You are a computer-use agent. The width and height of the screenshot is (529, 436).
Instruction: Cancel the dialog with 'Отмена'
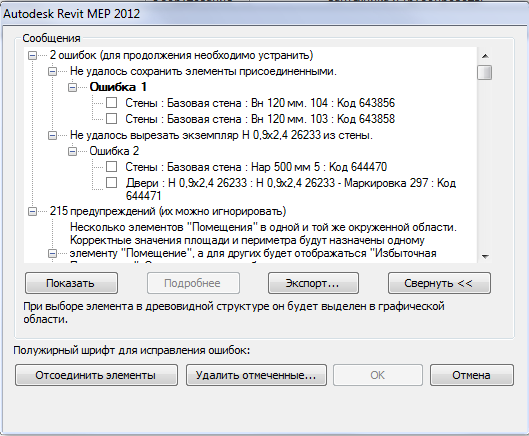tap(472, 375)
